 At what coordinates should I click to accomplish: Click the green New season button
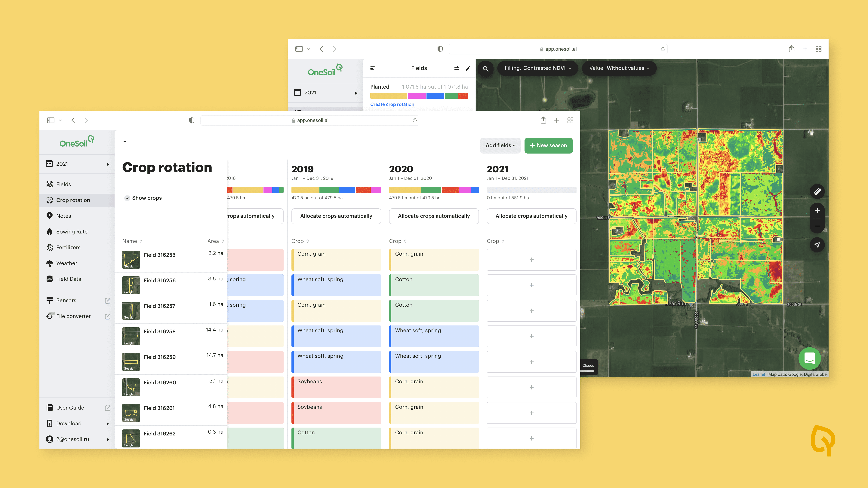pos(548,145)
